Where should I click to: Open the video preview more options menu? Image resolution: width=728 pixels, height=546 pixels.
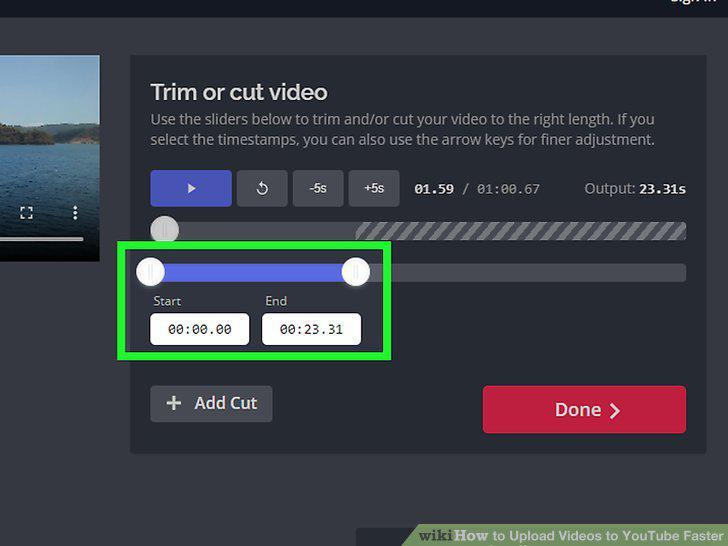(x=75, y=213)
